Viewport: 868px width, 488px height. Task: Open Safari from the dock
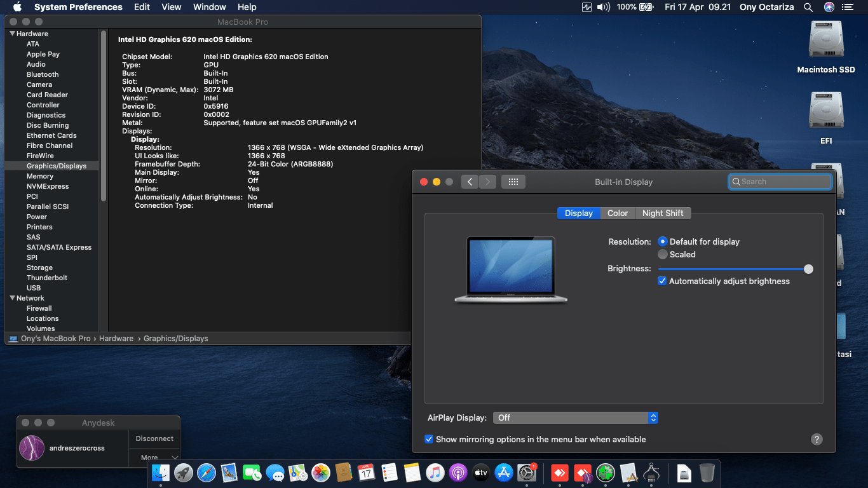207,473
